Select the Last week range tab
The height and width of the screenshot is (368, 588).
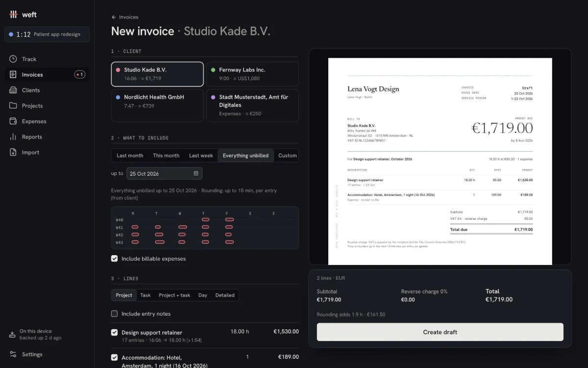click(x=201, y=156)
